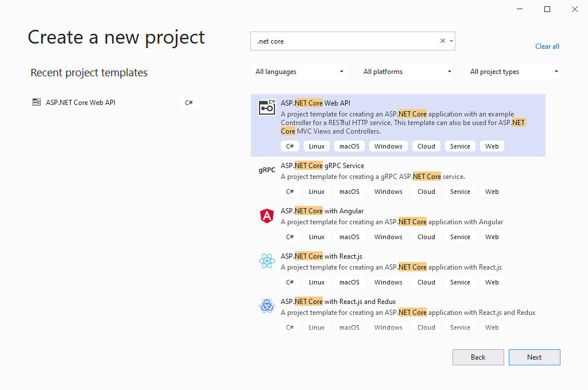Click the React.js and Redux template icon
Screen dimensions: 588x390
(x=267, y=306)
